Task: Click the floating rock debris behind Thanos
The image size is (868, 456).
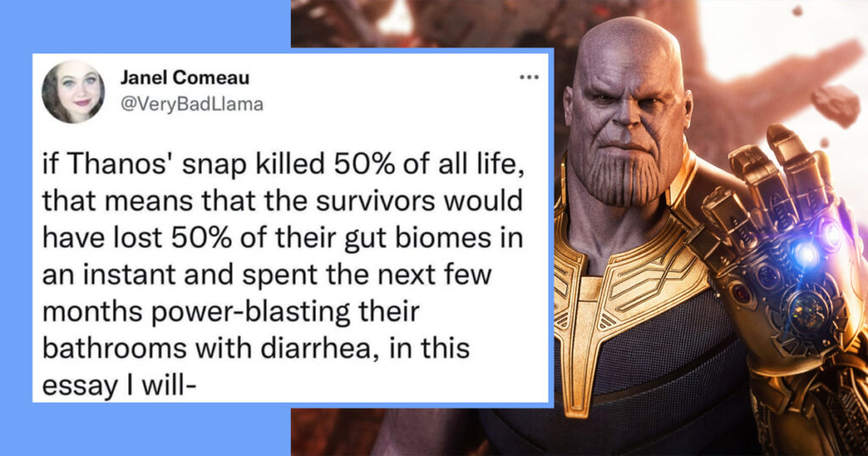Action: pos(837,104)
